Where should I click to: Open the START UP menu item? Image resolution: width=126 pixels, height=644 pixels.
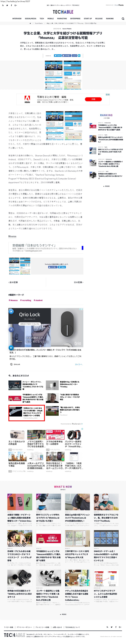88,18
